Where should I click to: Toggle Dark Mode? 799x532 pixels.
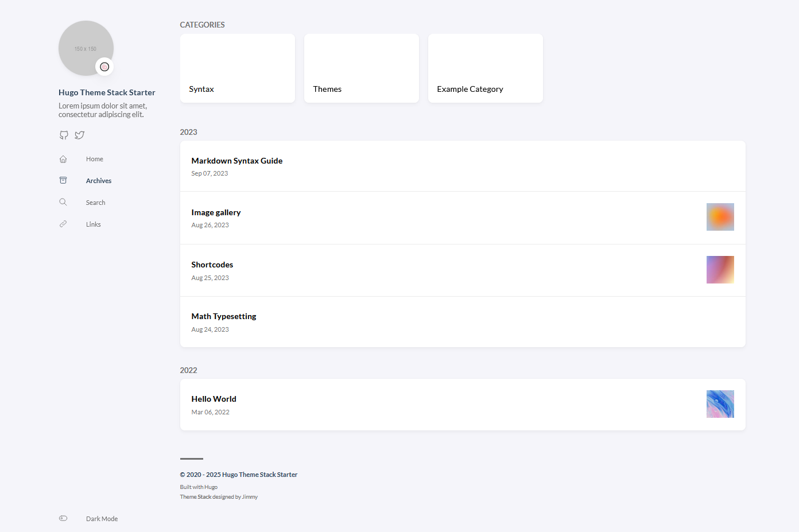(x=102, y=518)
